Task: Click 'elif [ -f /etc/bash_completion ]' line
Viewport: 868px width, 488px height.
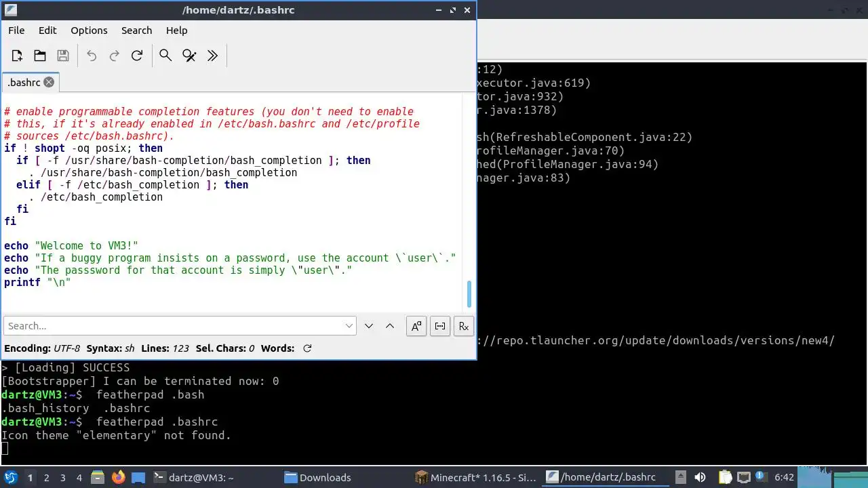Action: coord(132,185)
